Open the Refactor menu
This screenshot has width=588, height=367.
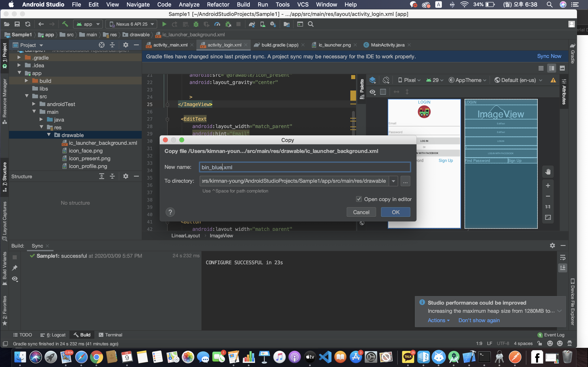click(218, 4)
